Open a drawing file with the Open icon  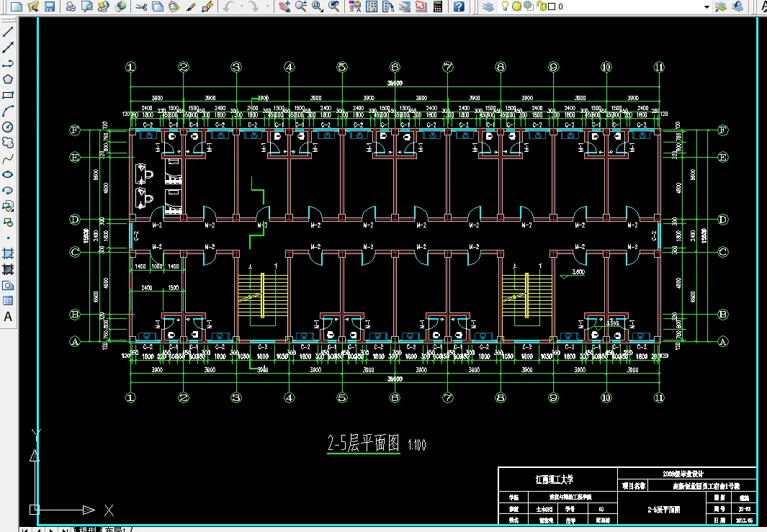click(x=33, y=6)
